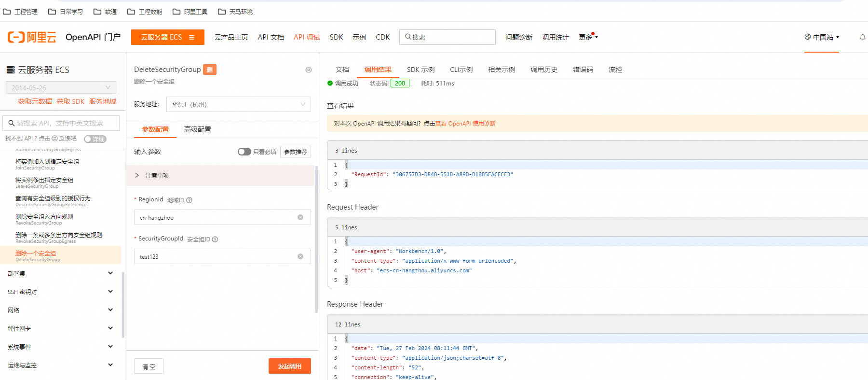Click the top 搜索 input field
Image resolution: width=868 pixels, height=380 pixels.
448,37
